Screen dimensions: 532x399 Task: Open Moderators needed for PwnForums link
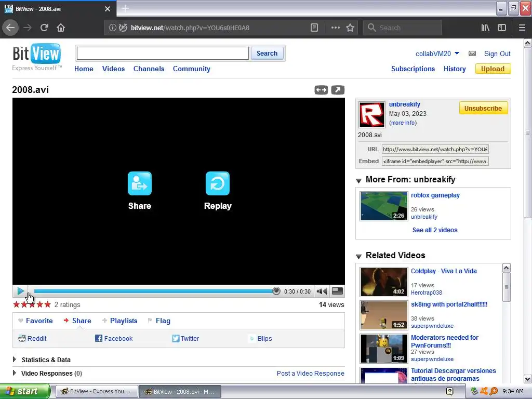coord(445,341)
